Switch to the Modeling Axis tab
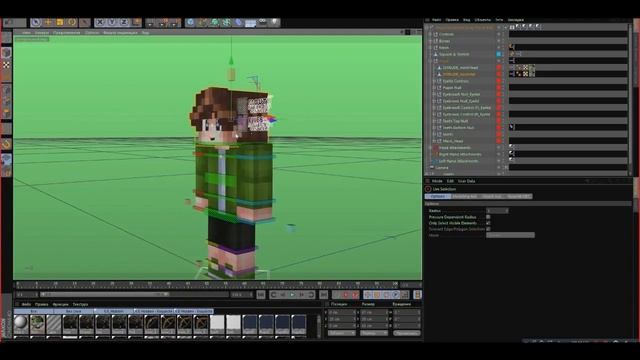 pyautogui.click(x=464, y=196)
